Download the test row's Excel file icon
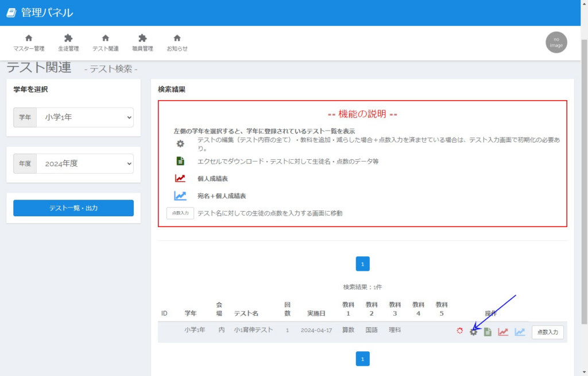This screenshot has height=376, width=588. coord(488,332)
